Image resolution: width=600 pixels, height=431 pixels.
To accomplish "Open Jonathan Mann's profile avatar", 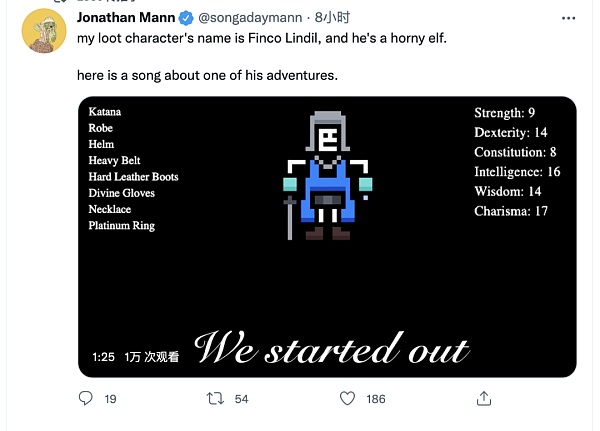I will [43, 36].
